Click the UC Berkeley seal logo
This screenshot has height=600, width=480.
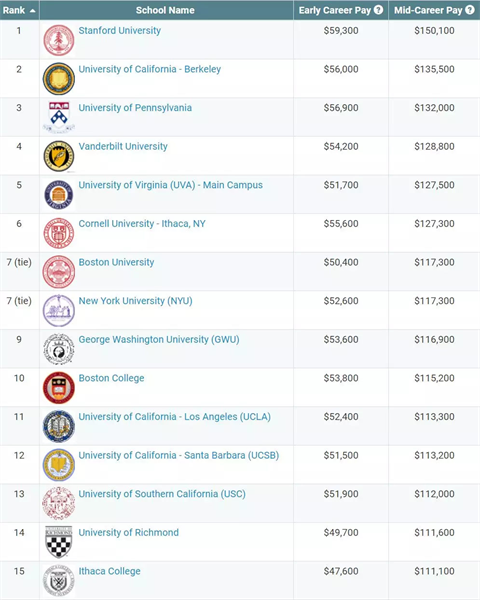tap(59, 79)
